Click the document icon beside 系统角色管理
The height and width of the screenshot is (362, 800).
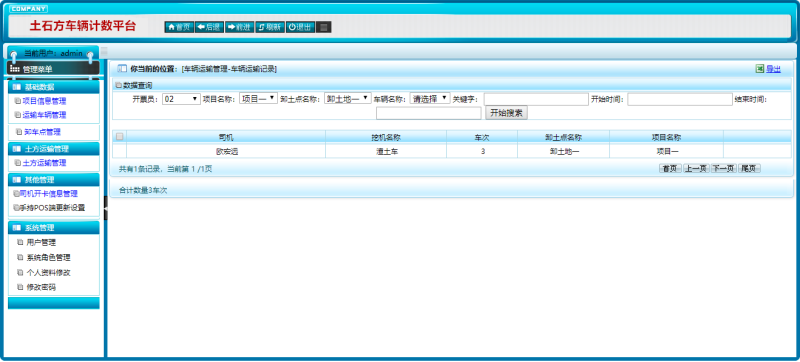[20, 257]
